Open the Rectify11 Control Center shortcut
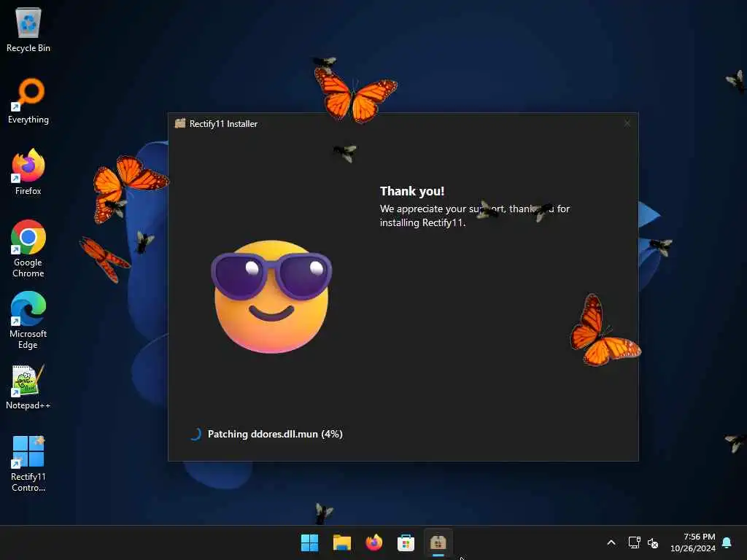 tap(28, 464)
